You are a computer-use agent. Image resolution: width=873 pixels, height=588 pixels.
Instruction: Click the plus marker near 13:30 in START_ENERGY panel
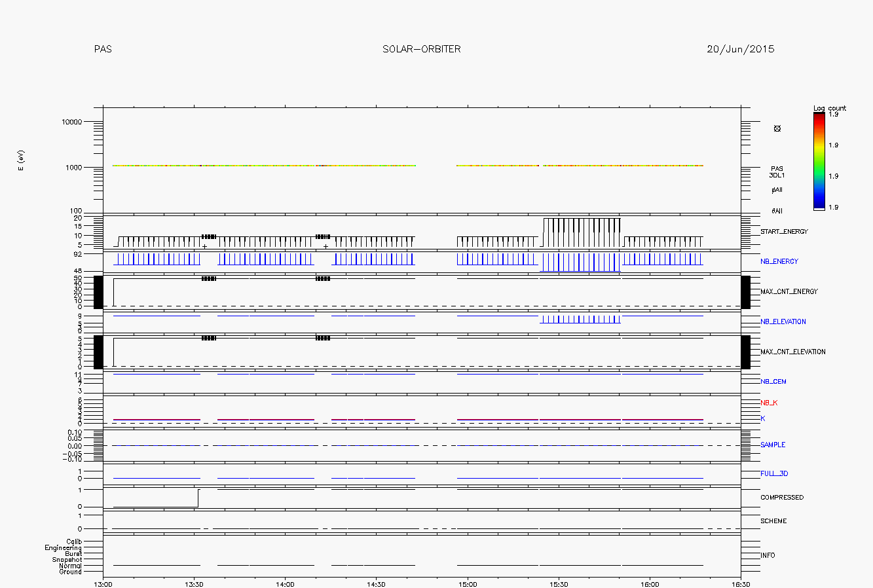(x=205, y=247)
